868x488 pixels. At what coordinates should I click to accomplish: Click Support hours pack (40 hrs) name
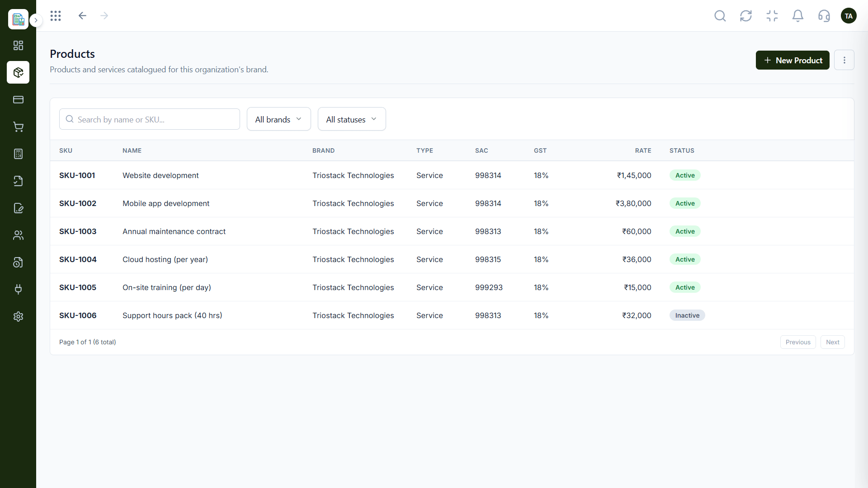tap(172, 315)
